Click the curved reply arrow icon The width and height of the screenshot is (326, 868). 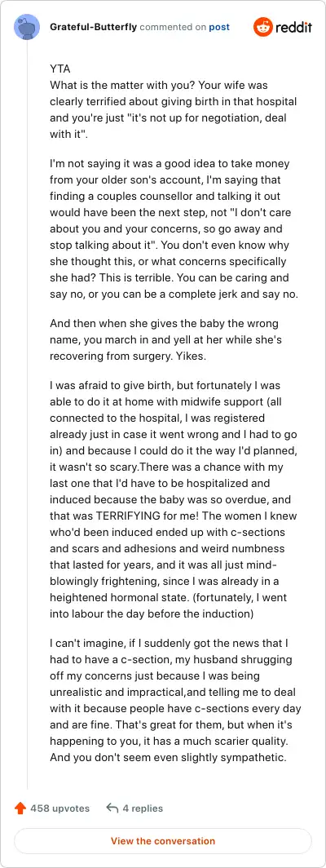[112, 808]
